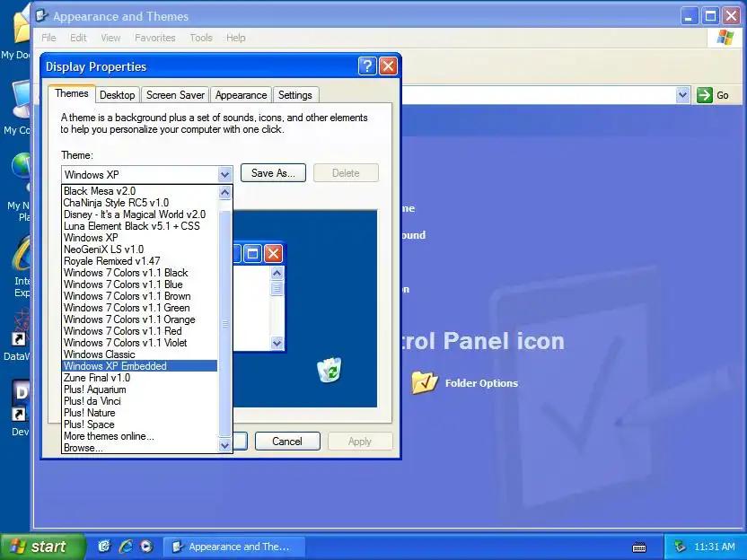
Task: Select Plus! Space theme
Action: 140,424
